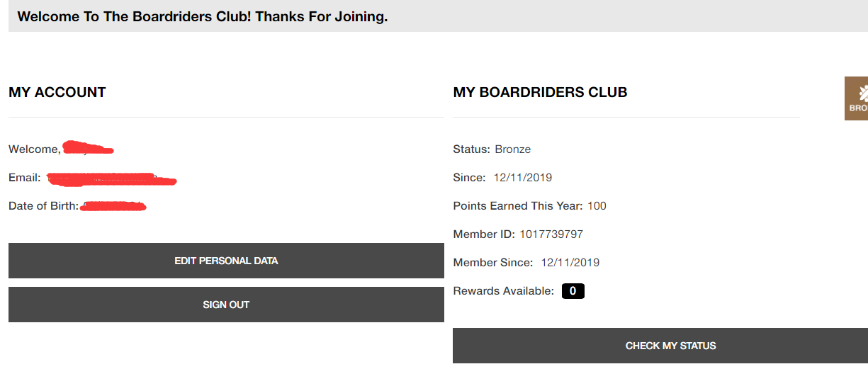Click the MY ACCOUNT heading

(57, 92)
